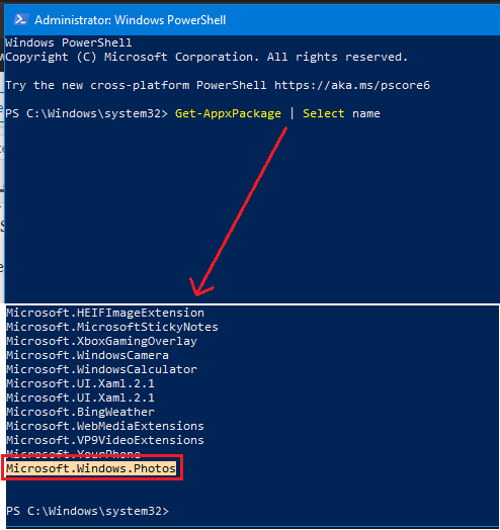Click the first Microsoft.UI.Xaml.2.1 line
500x530 pixels.
80,384
